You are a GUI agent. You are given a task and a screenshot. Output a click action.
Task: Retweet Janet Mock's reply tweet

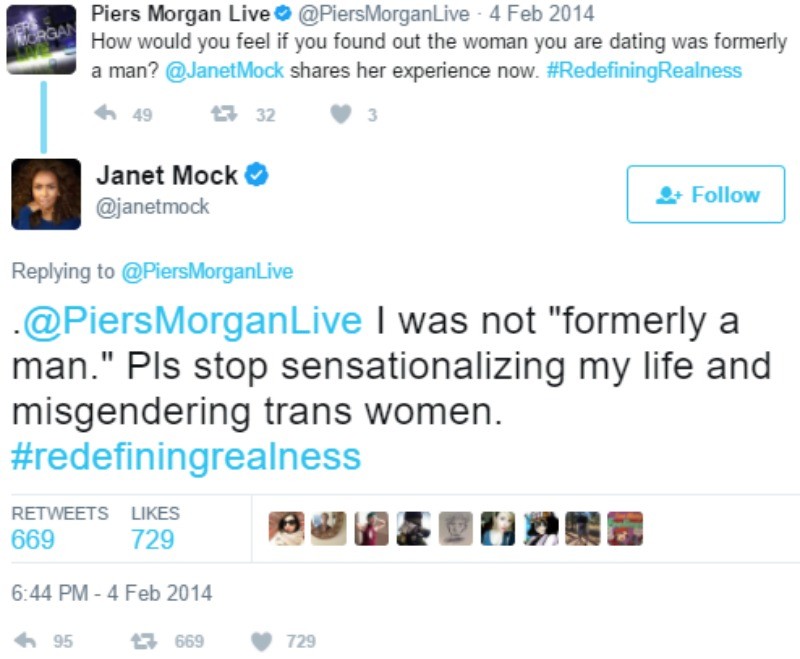point(141,641)
